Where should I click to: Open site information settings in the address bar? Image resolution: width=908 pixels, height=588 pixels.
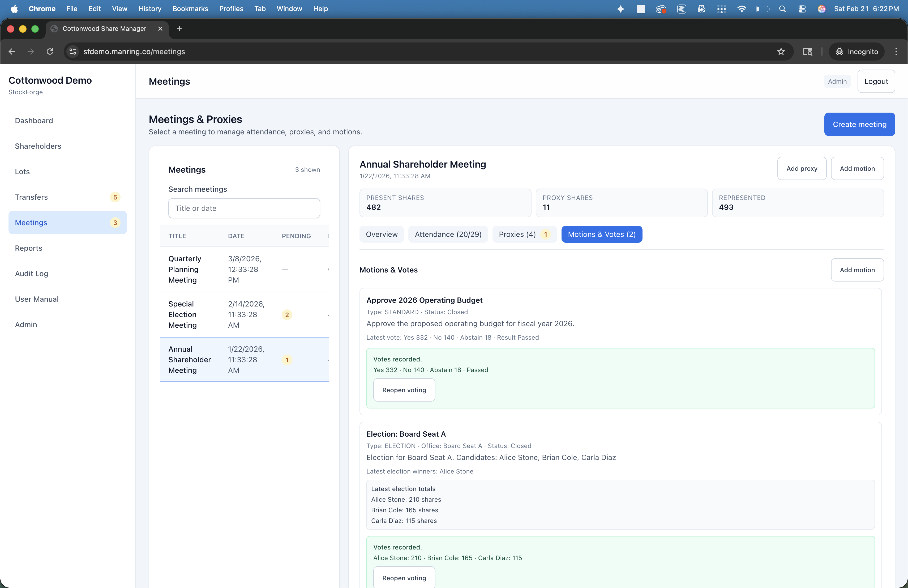[72, 52]
